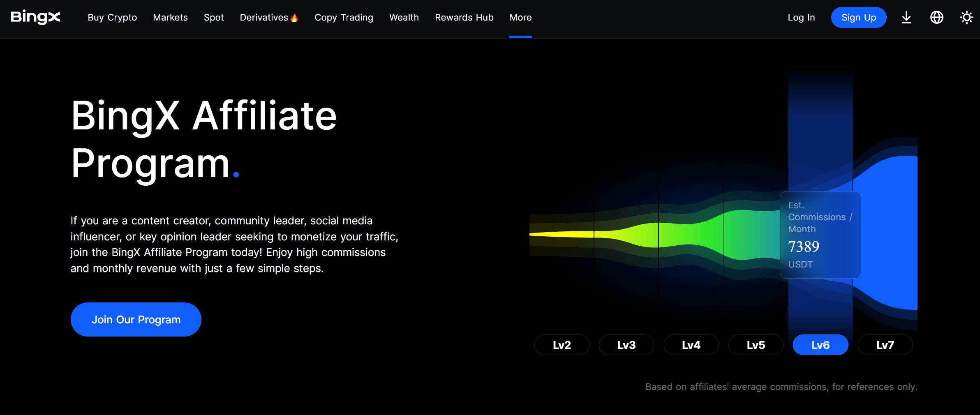Toggle light theme sun icon
Viewport: 980px width, 415px height.
(x=966, y=17)
